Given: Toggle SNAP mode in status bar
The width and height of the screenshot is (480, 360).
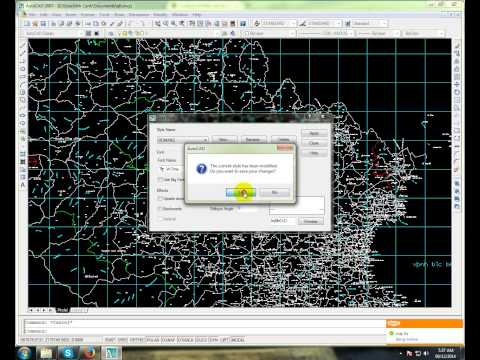Looking at the screenshot, I should pyautogui.click(x=110, y=340).
